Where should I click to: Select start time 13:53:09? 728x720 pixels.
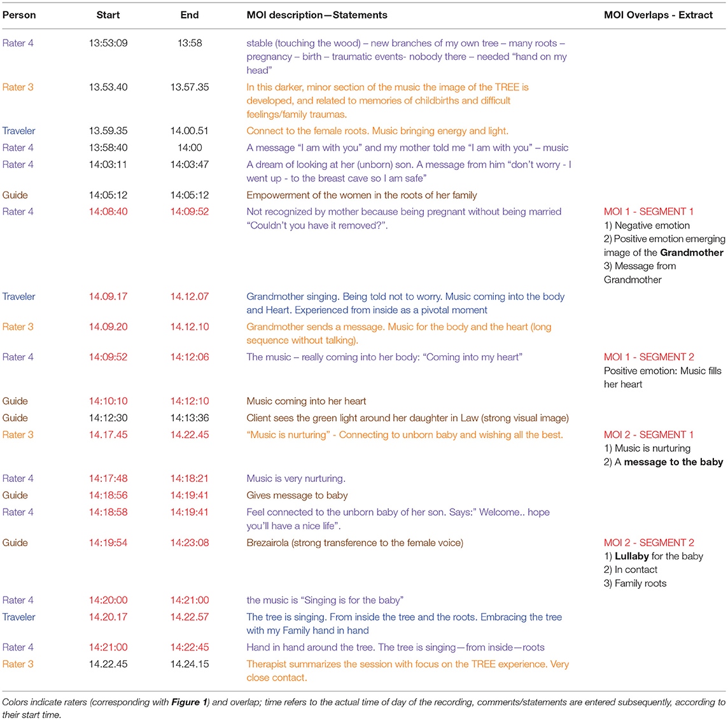tap(108, 43)
